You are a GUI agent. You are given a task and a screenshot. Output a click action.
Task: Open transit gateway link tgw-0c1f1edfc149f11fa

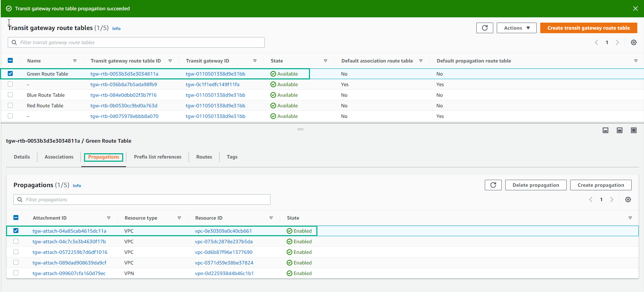[x=213, y=84]
